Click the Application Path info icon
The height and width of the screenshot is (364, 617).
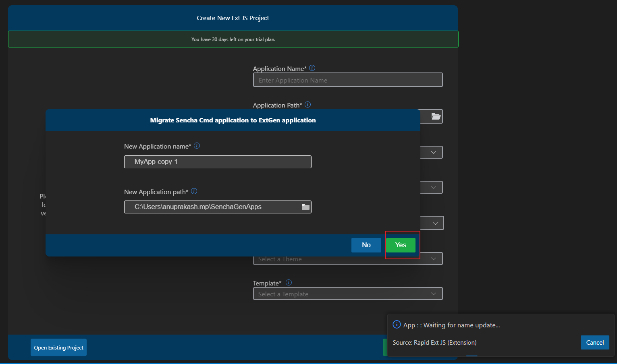tap(307, 105)
